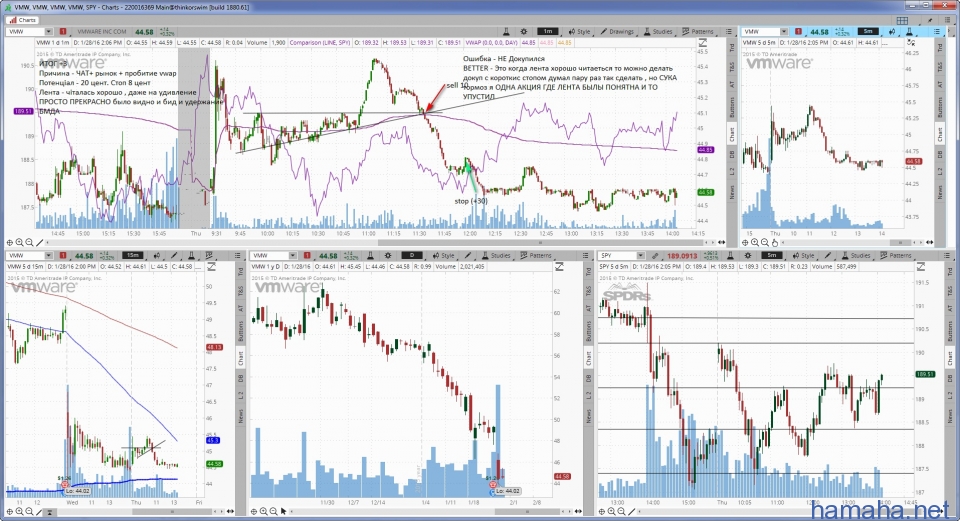
Task: Open symbol dropdown in VMW 15m chart
Action: pos(47,256)
